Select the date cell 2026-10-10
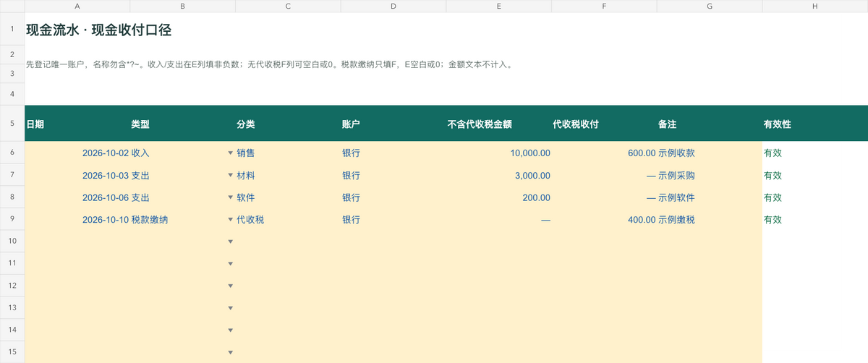 point(77,220)
